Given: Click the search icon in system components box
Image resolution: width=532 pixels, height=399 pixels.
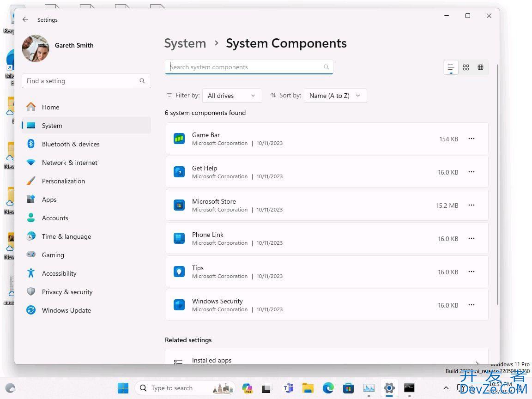Looking at the screenshot, I should pos(326,67).
